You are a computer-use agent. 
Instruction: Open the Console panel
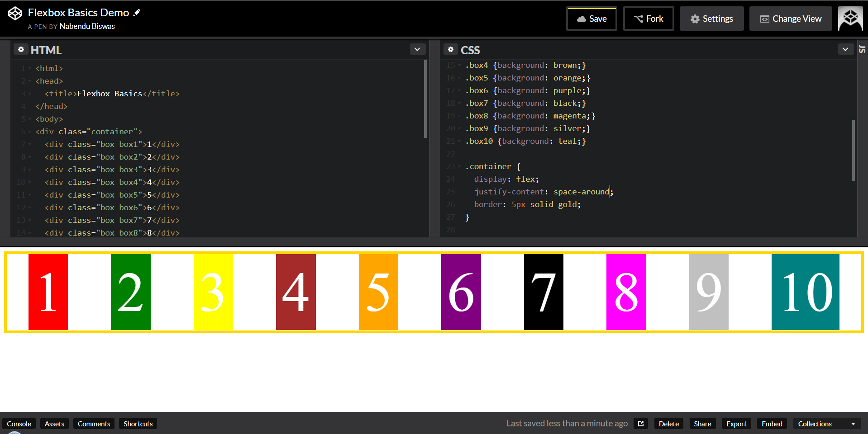click(19, 424)
